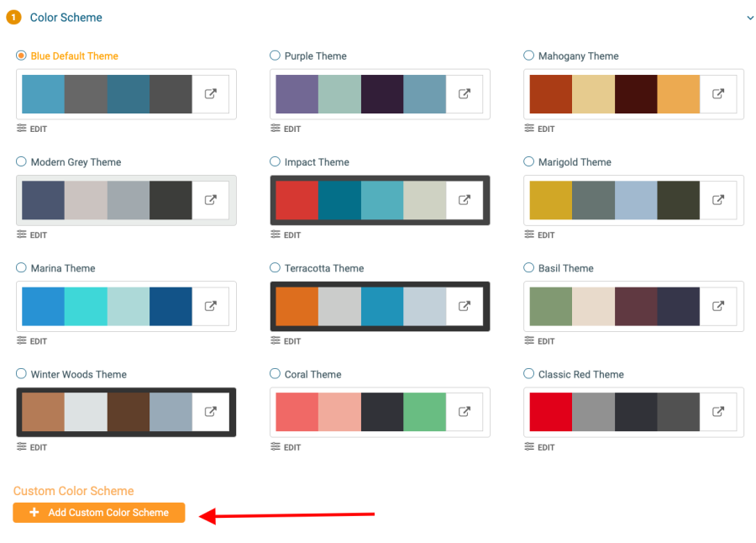Open the Purple Theme external preview icon

point(464,93)
